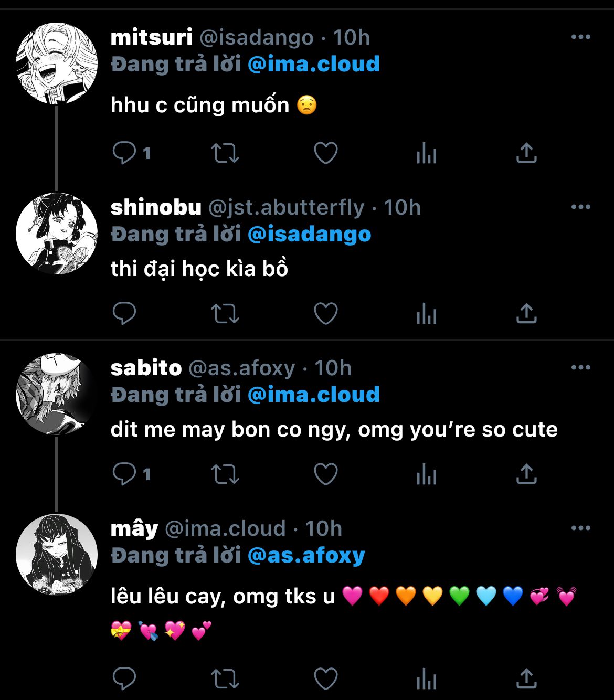
Task: Open more options on shinobu's tweet
Action: (x=580, y=207)
